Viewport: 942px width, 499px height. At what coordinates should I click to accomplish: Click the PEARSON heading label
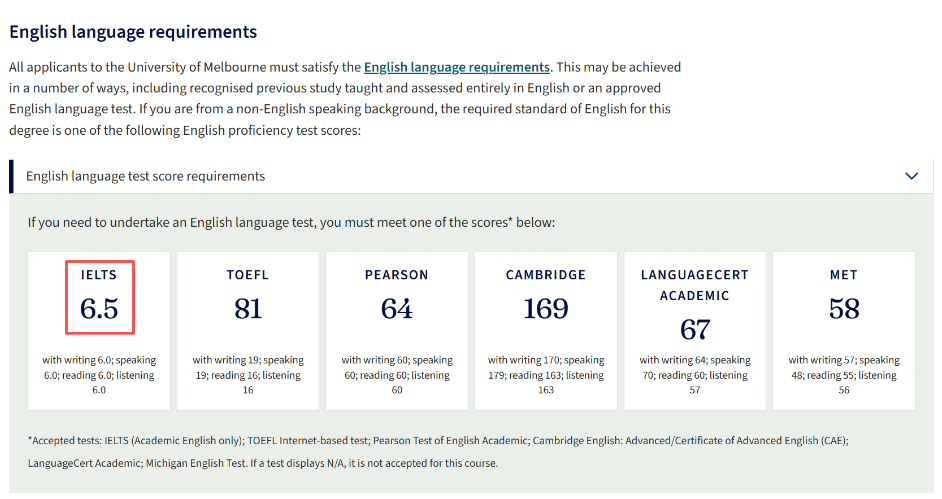[x=397, y=275]
